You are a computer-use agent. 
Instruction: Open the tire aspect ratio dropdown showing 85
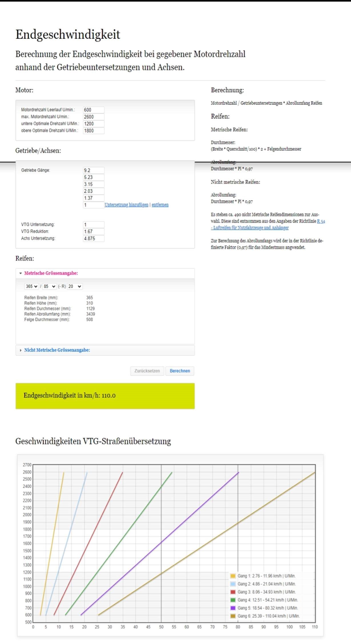(49, 286)
